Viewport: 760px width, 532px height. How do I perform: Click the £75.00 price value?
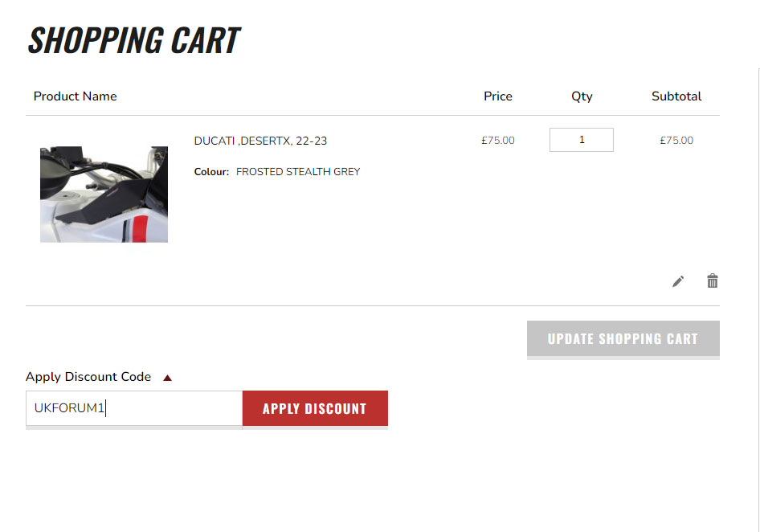click(x=497, y=140)
